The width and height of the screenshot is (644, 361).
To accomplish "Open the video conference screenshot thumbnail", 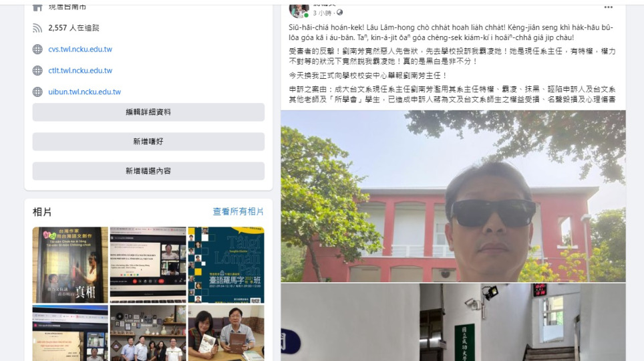I will 148,265.
